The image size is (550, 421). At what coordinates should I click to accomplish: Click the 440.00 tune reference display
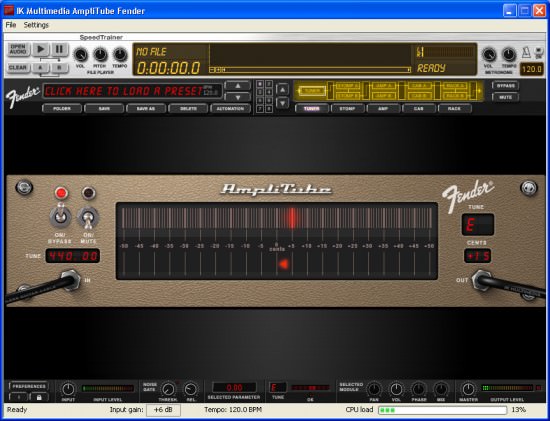73,256
